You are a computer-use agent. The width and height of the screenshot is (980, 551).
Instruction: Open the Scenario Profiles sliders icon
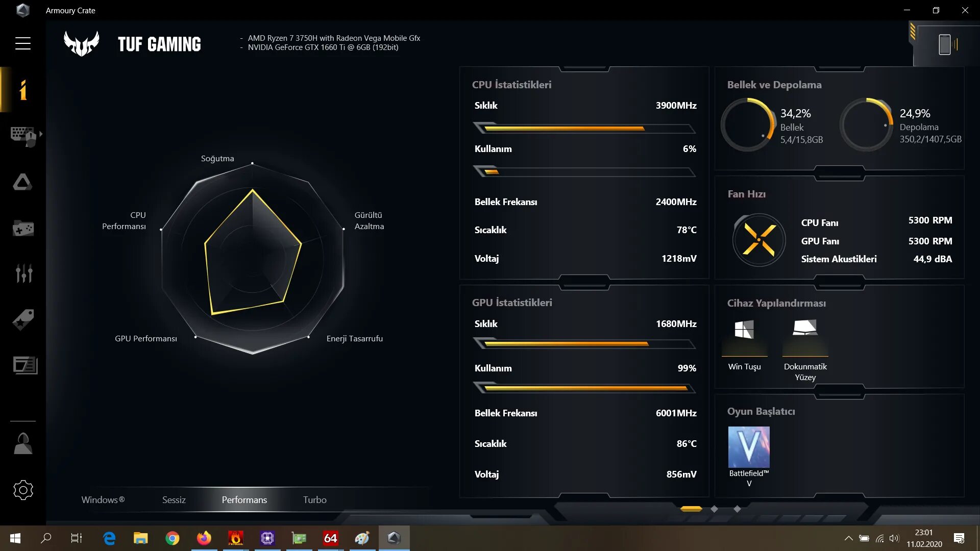coord(23,273)
